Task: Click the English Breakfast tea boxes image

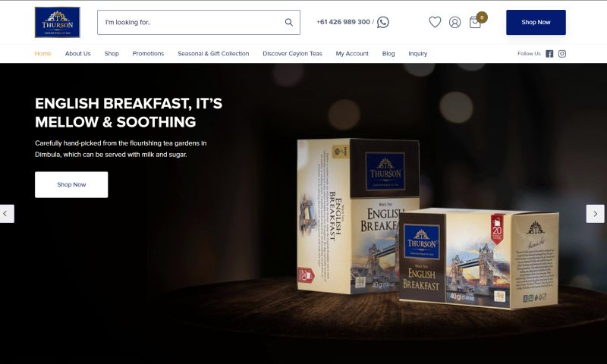Action: (428, 224)
